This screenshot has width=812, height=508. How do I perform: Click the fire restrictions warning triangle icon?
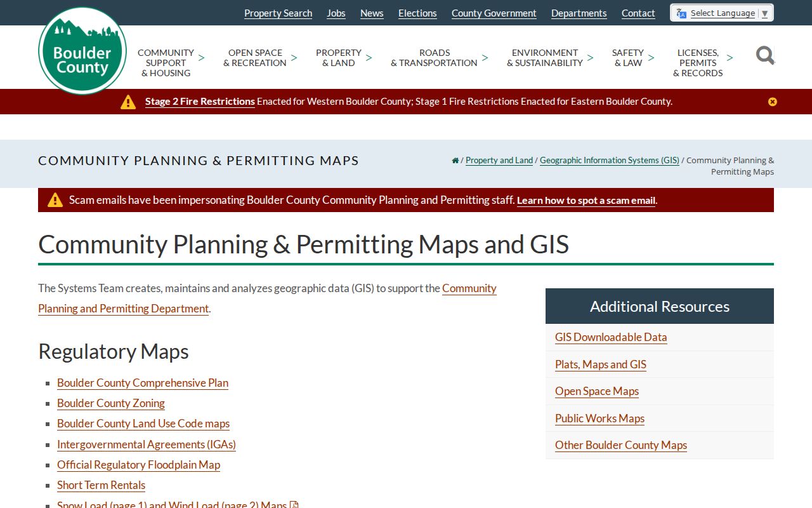[x=128, y=102]
